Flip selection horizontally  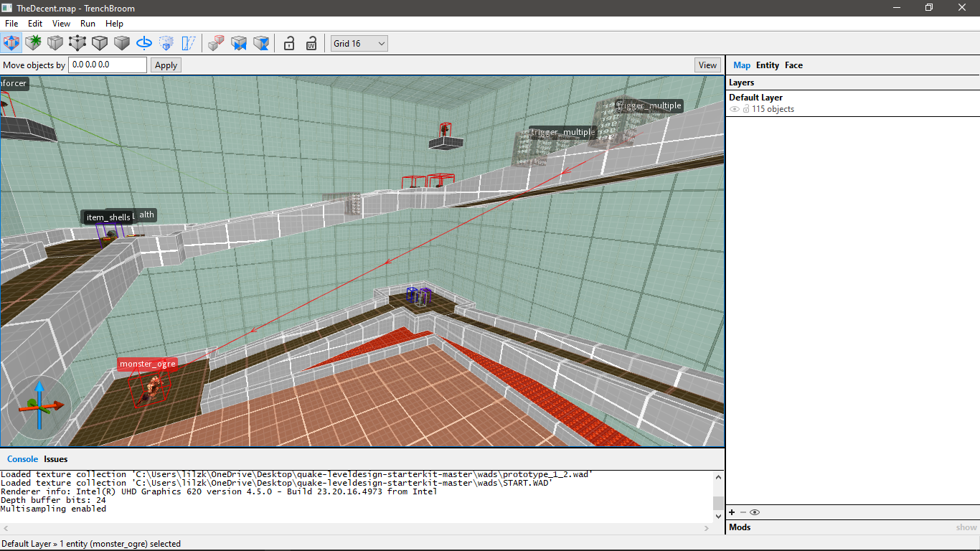point(238,43)
